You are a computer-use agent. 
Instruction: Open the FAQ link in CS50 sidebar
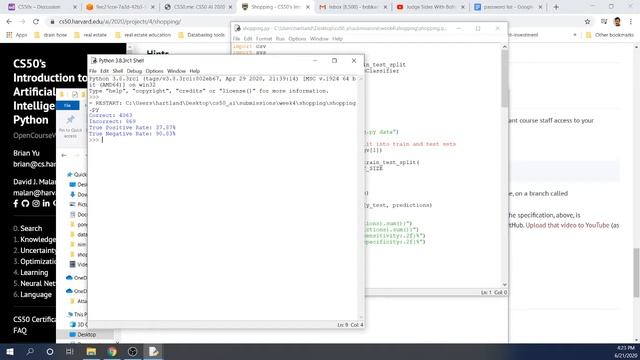pyautogui.click(x=20, y=330)
